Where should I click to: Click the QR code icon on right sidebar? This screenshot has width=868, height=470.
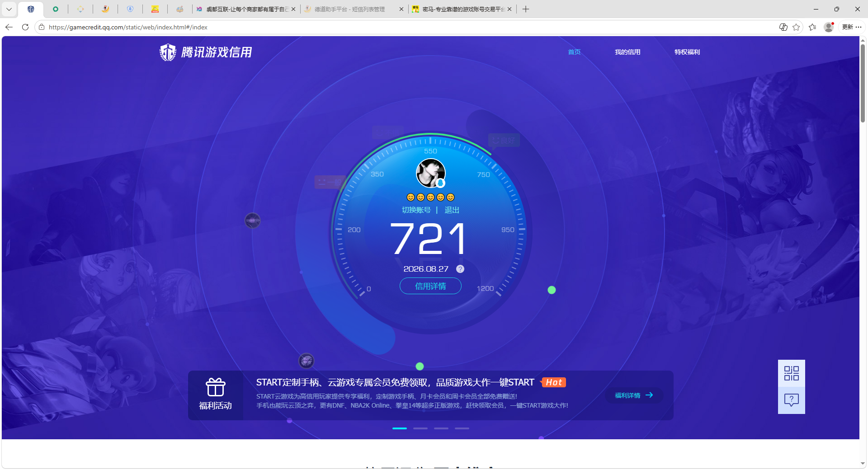click(x=791, y=373)
